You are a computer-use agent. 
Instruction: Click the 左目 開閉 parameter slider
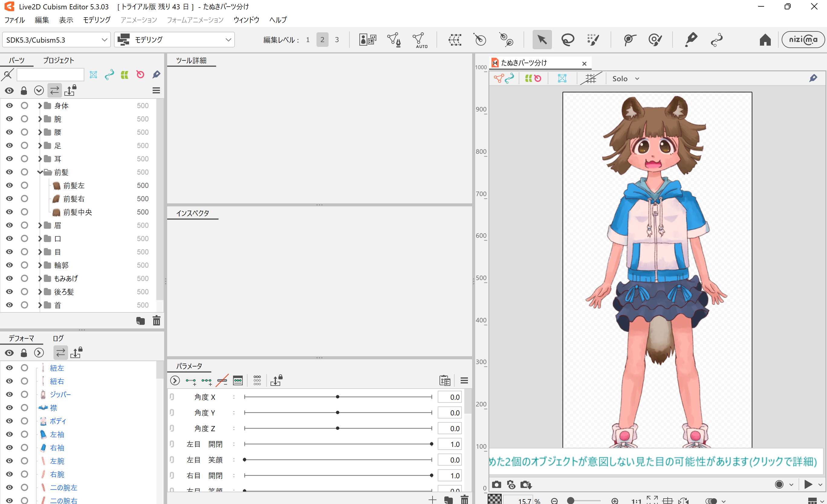tap(338, 444)
